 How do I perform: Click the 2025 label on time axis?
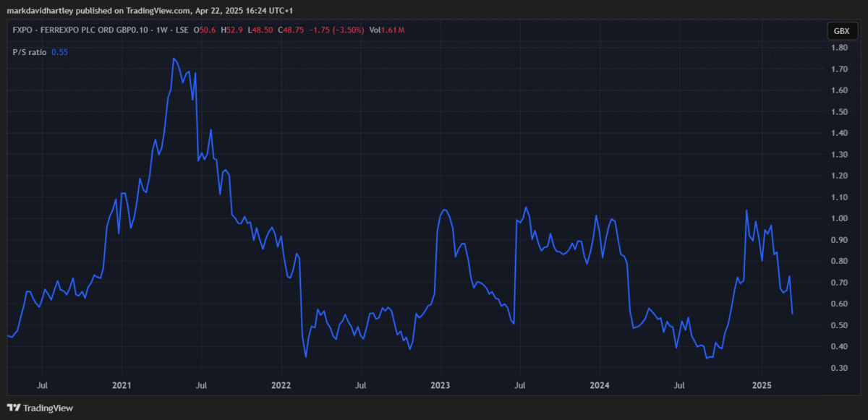pos(760,386)
